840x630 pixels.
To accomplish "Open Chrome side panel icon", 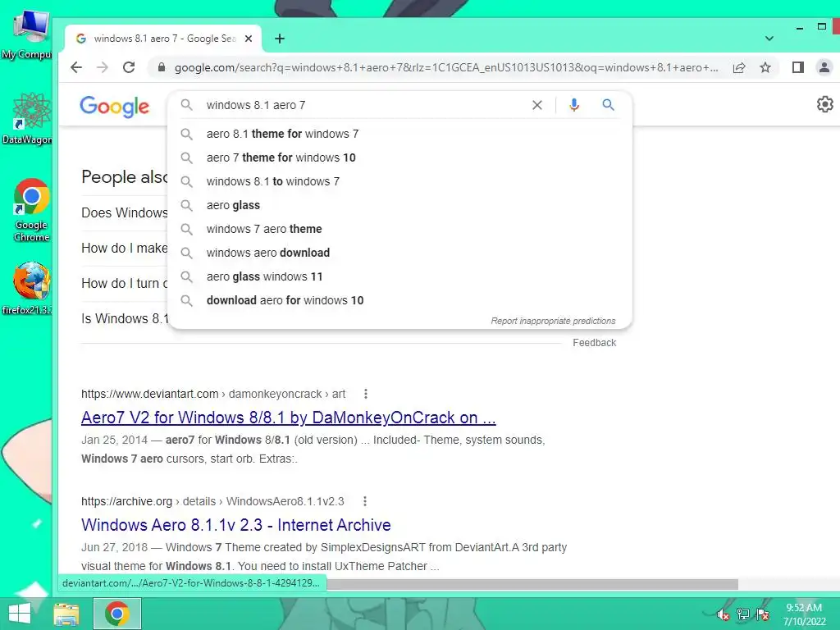I will click(x=797, y=67).
